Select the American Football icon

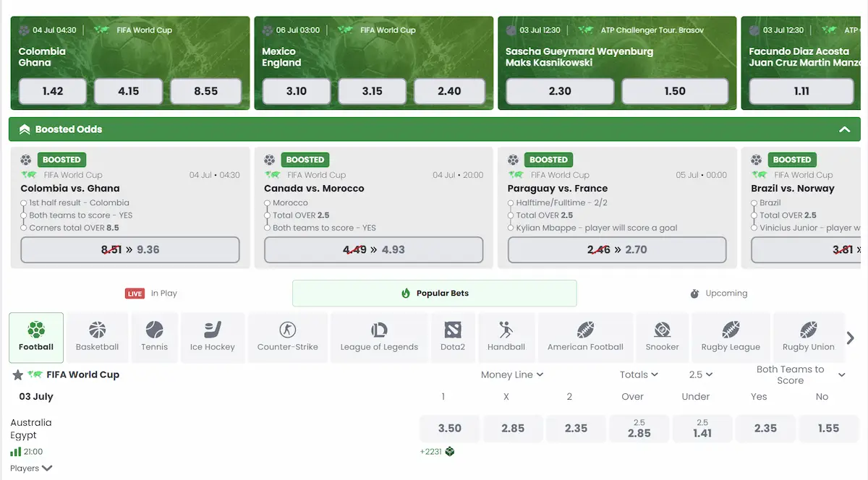coord(585,337)
